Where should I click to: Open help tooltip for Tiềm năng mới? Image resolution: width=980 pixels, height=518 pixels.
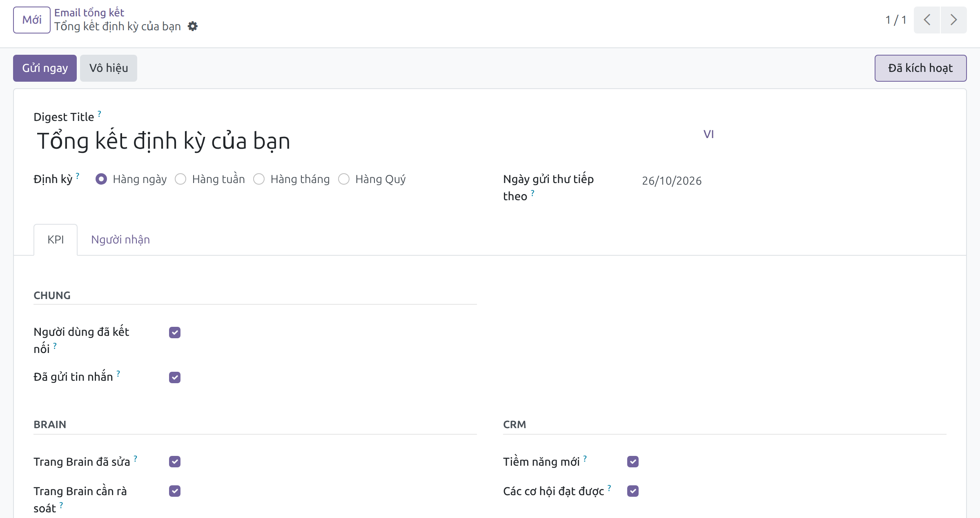pyautogui.click(x=585, y=459)
